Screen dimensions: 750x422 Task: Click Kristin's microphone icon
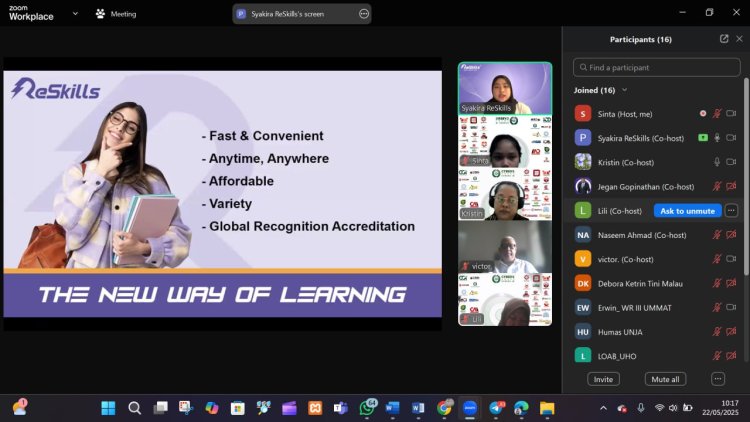tap(717, 162)
